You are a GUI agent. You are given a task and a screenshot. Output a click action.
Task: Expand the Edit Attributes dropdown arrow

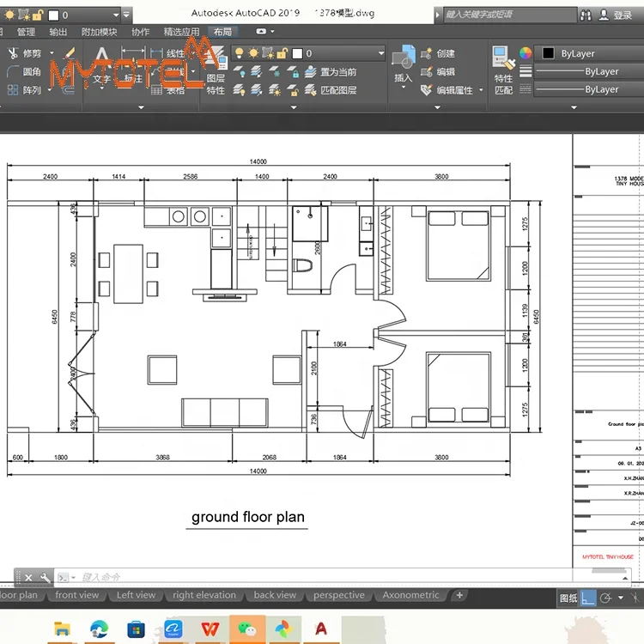(481, 90)
